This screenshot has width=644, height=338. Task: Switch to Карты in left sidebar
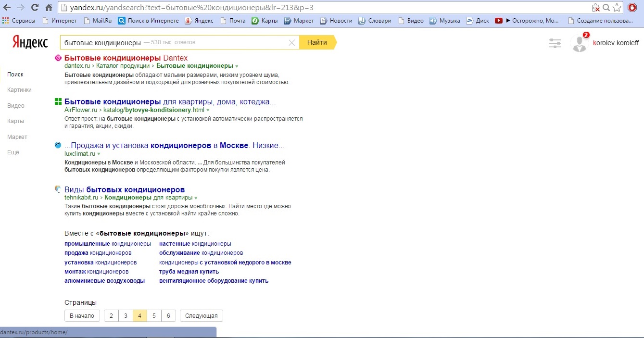click(x=15, y=121)
